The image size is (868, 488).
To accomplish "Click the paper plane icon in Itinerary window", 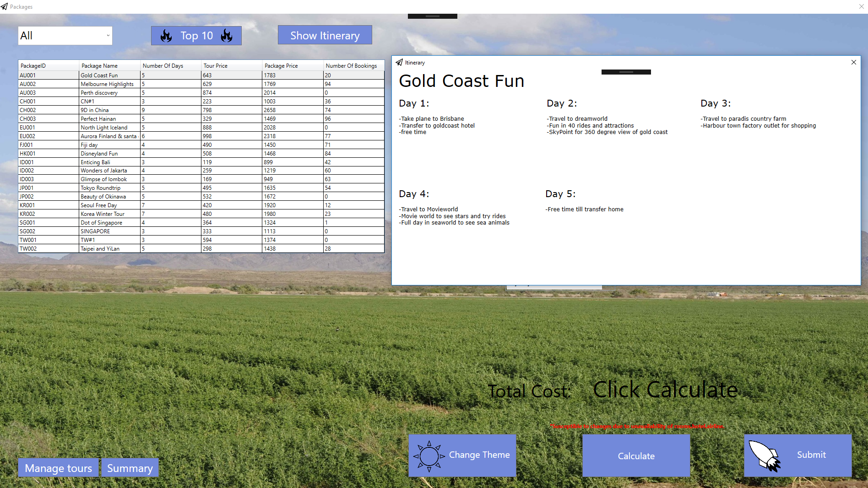I will (x=399, y=63).
